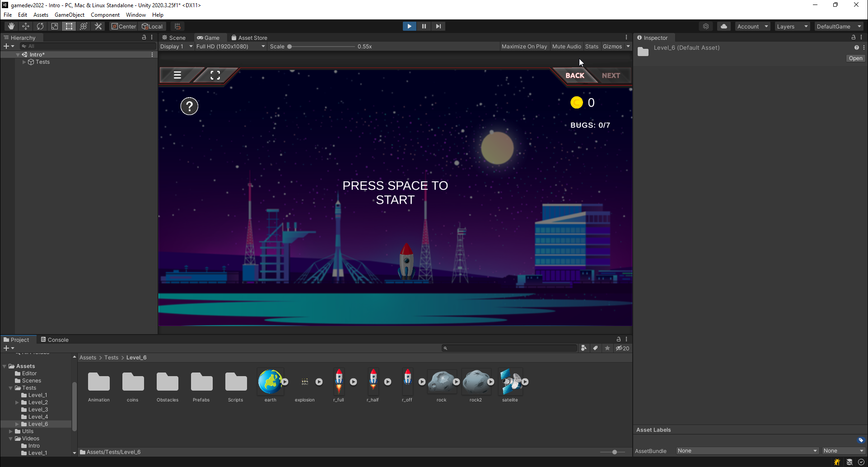Click the in-game BACK button
The height and width of the screenshot is (467, 868).
coord(575,75)
